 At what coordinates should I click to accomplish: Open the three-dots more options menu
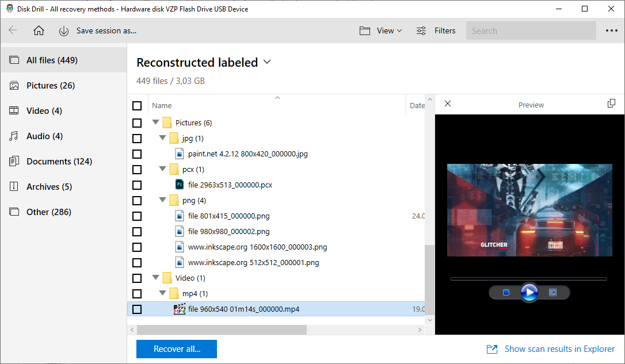coord(611,30)
